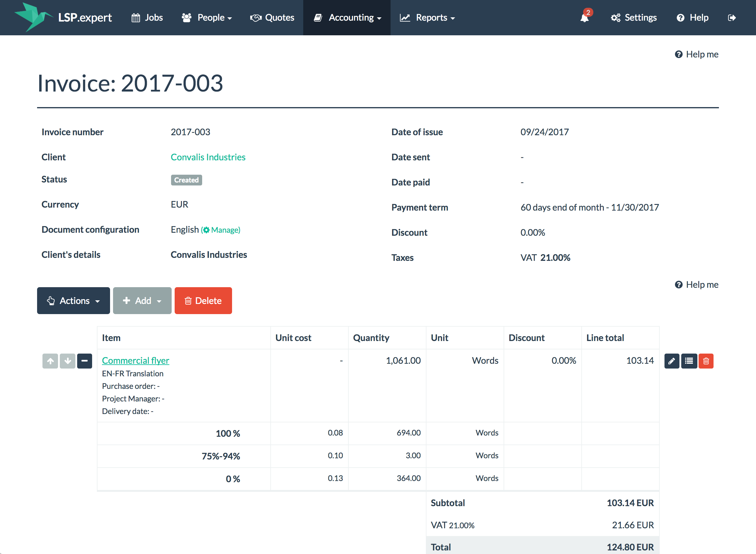Delete Commercial flyer line with red trash icon
The height and width of the screenshot is (554, 756).
[x=706, y=361]
